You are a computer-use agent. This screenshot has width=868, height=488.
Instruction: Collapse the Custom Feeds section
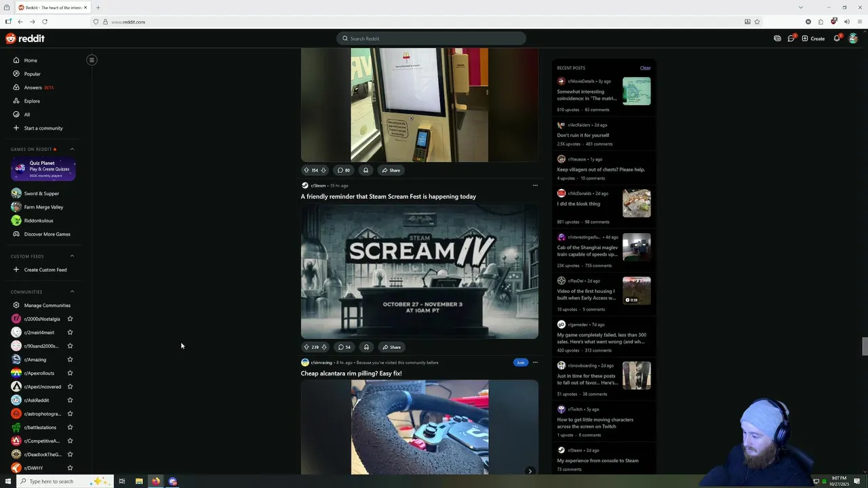click(x=72, y=256)
